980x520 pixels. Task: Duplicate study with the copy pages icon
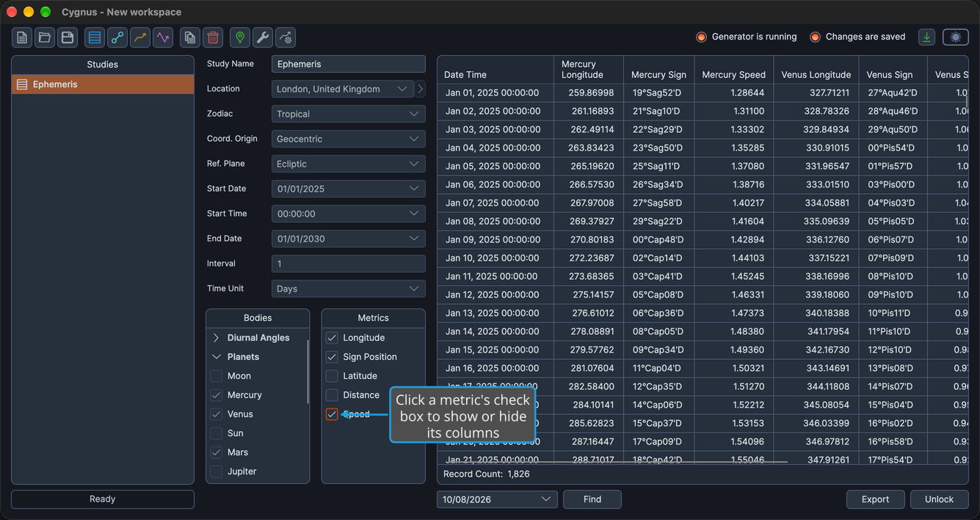[x=190, y=37]
